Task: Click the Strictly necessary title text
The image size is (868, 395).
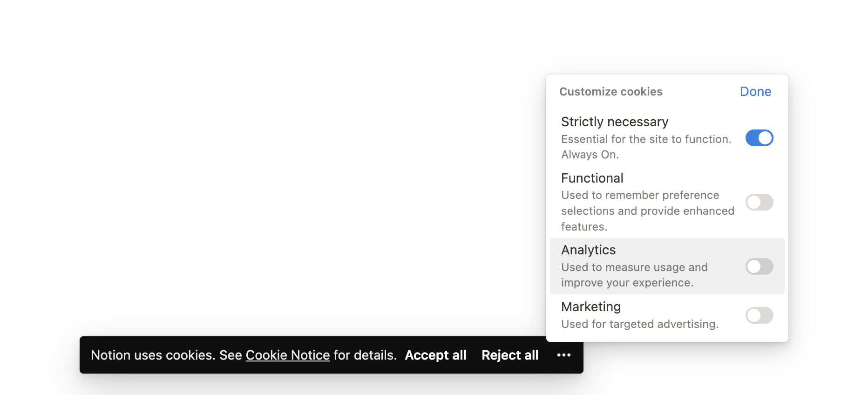Action: [x=614, y=122]
